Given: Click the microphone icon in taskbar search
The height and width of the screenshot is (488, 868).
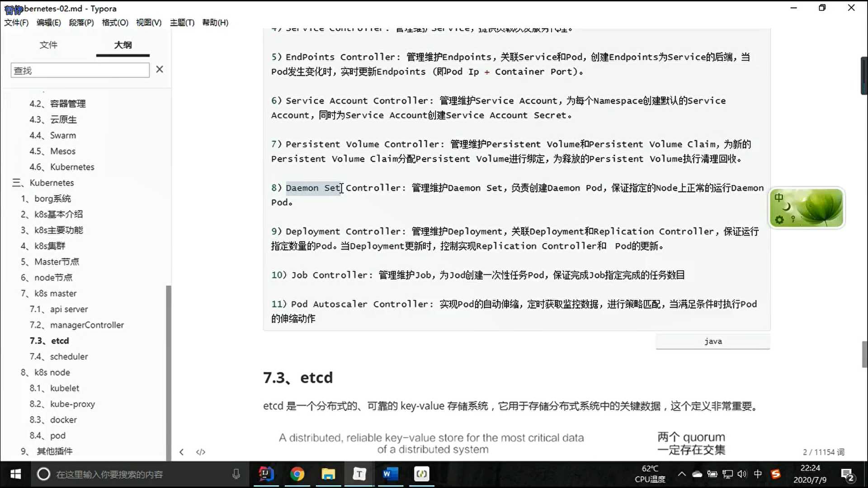Looking at the screenshot, I should point(236,474).
